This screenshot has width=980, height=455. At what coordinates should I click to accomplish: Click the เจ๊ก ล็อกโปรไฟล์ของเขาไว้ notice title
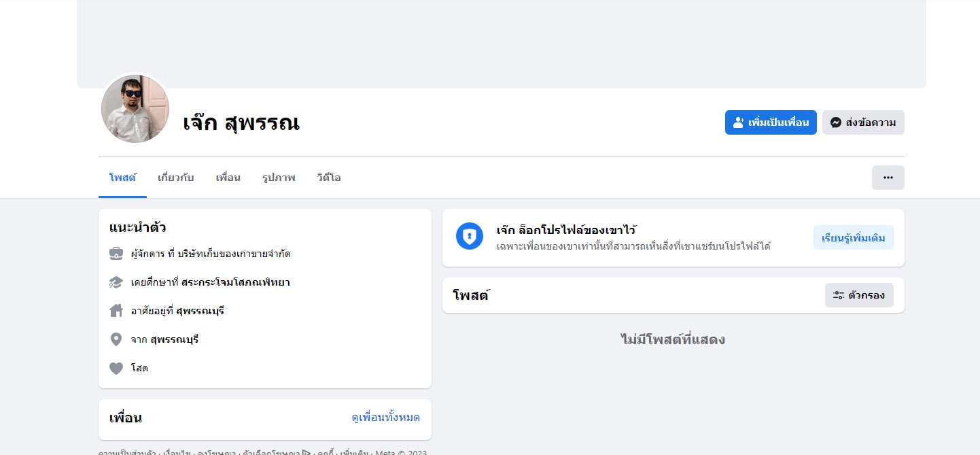(x=566, y=230)
